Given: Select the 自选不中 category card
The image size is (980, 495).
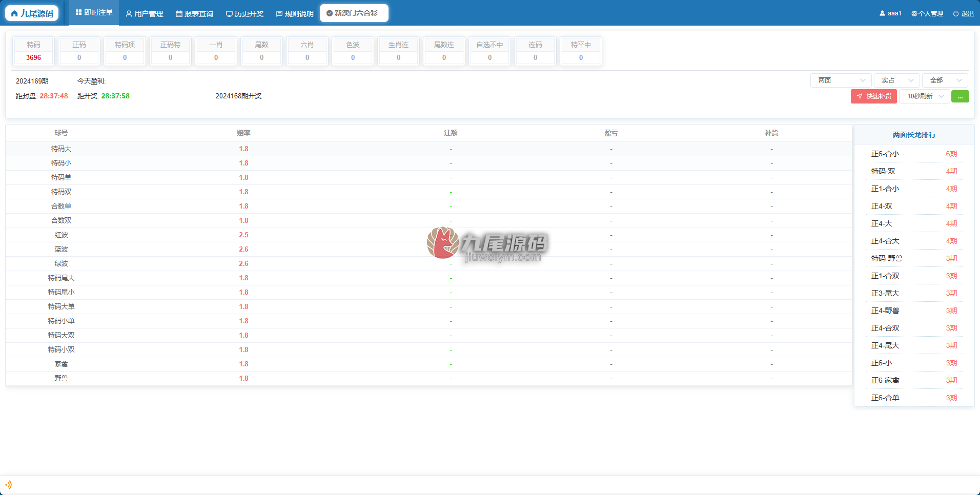Looking at the screenshot, I should [489, 51].
